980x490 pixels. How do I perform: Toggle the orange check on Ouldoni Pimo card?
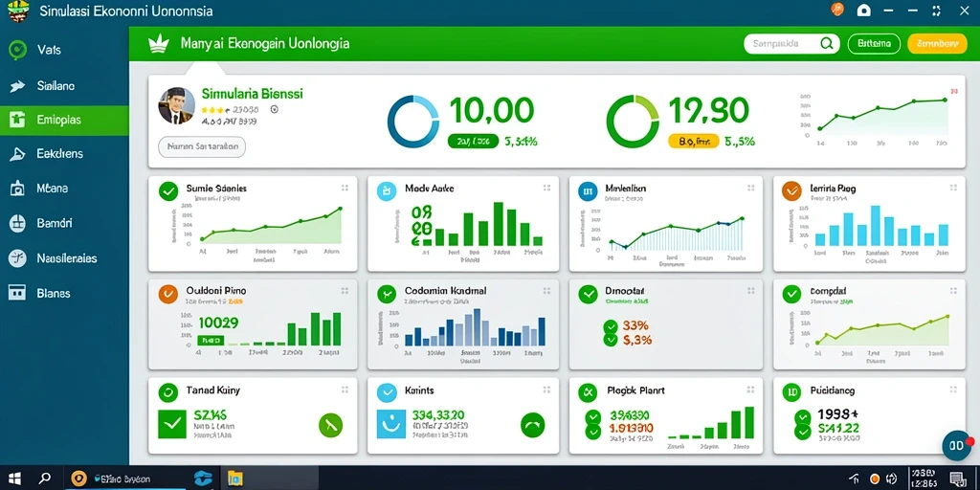point(167,294)
